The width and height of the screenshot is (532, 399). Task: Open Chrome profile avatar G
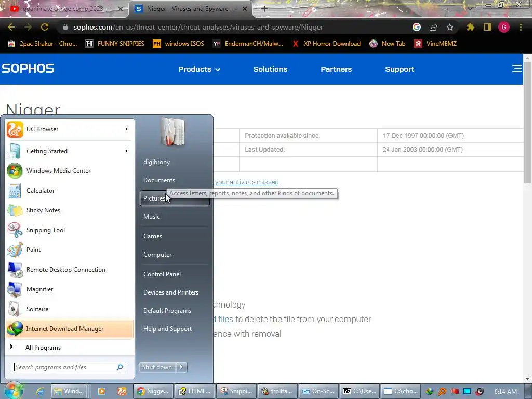click(x=504, y=27)
